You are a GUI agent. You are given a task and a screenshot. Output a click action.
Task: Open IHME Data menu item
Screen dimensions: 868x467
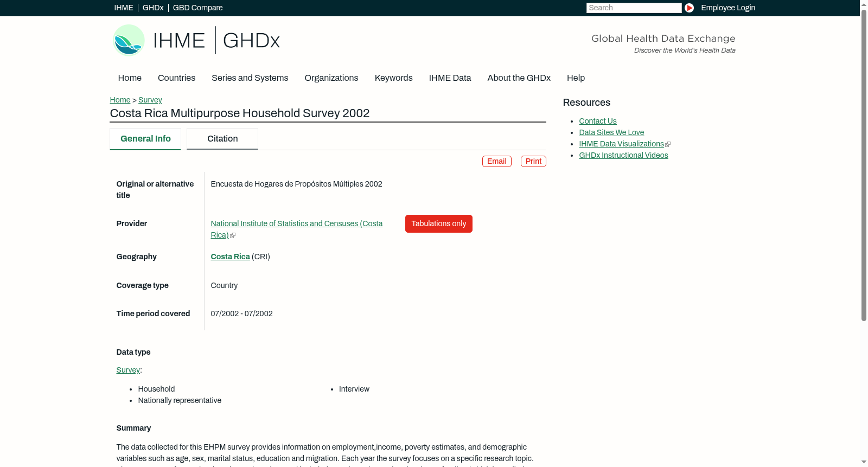click(x=450, y=78)
